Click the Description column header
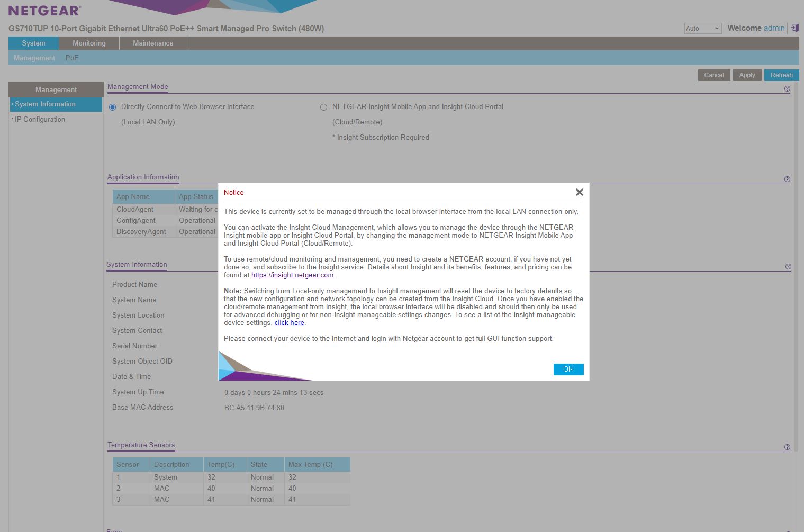 click(177, 465)
